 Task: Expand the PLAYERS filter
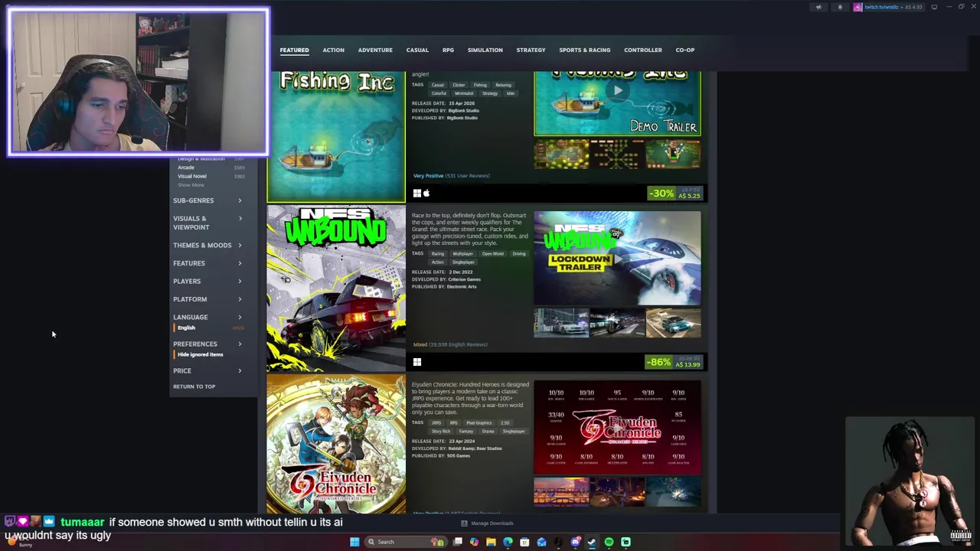click(207, 282)
